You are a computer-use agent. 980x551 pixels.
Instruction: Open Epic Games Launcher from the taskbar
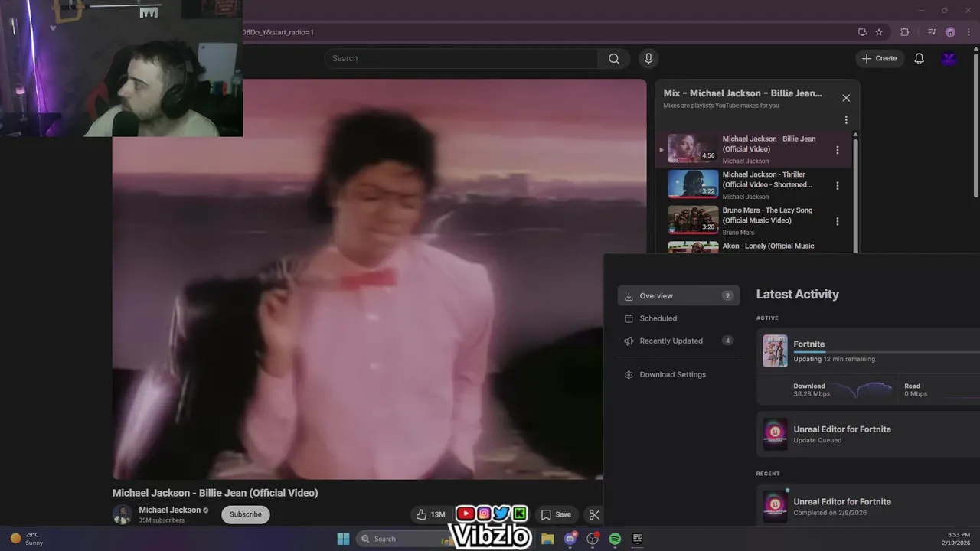click(x=637, y=539)
